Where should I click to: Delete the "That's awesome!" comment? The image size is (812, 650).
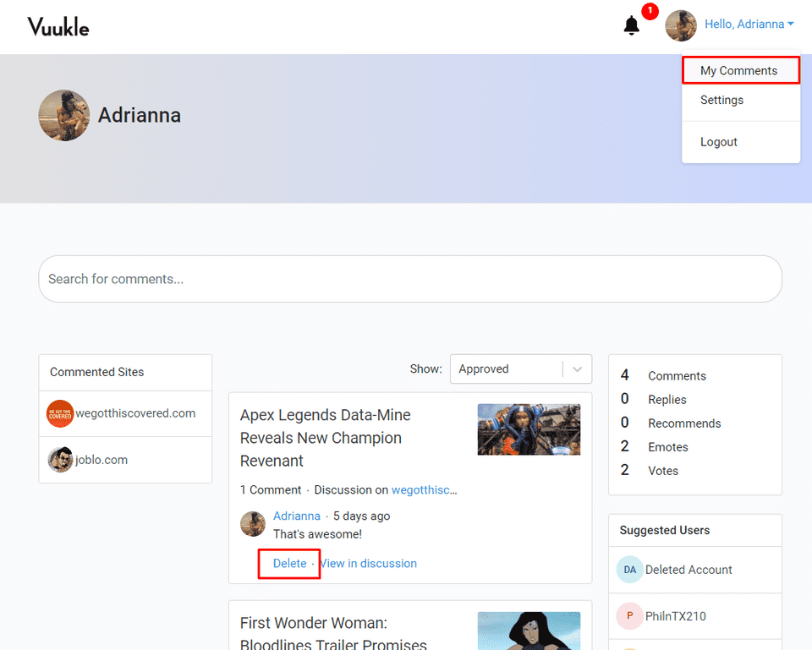[x=289, y=563]
